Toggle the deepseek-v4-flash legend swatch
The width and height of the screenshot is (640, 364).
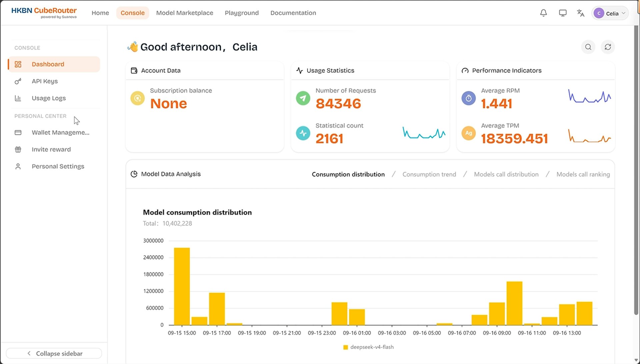point(345,347)
